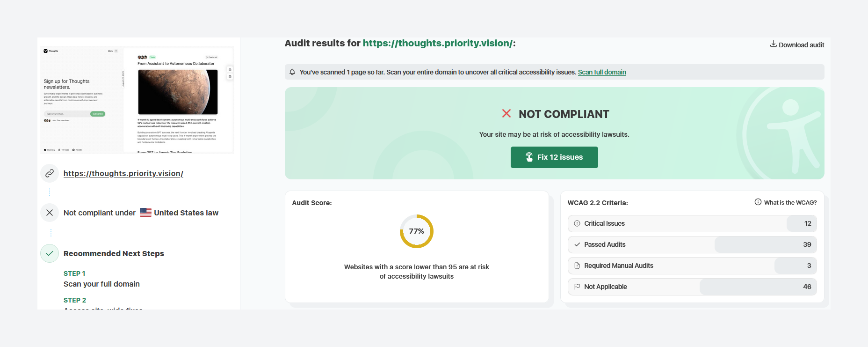Screen dimensions: 868x347
Task: Click the X circle beside Not compliant
Action: pos(50,213)
